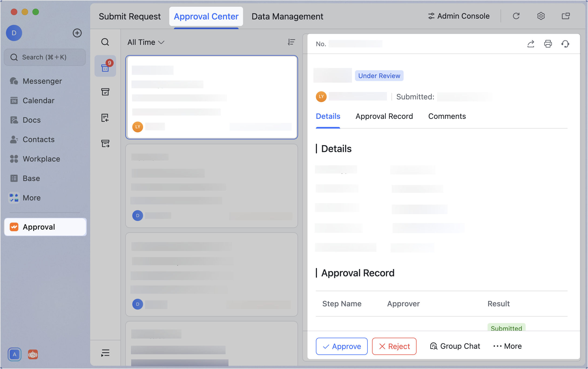Open the Approval Record tab in details

(x=384, y=116)
